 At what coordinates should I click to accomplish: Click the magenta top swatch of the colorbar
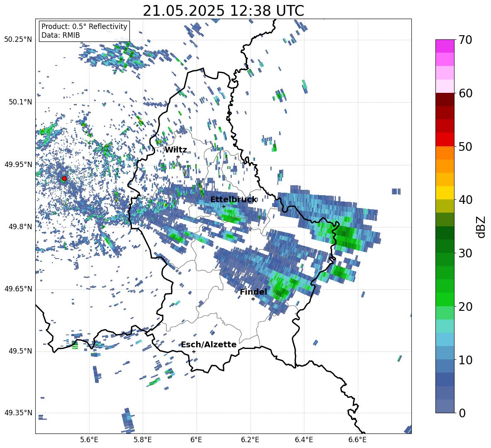pos(445,46)
